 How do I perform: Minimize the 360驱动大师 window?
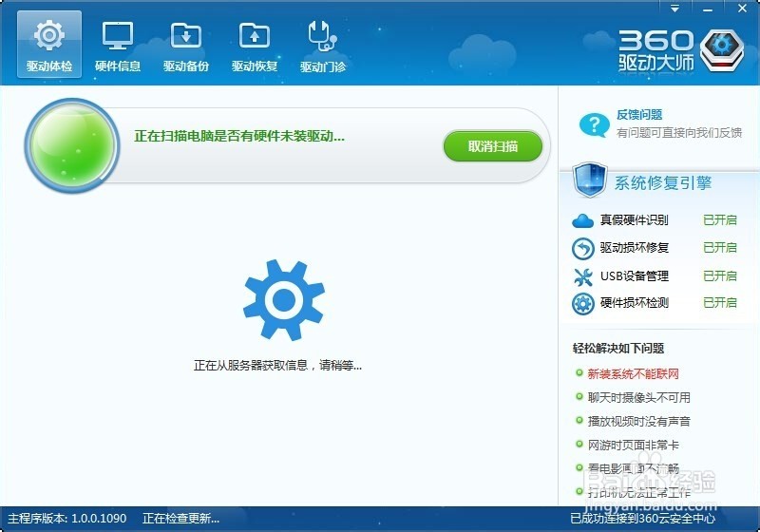[708, 9]
